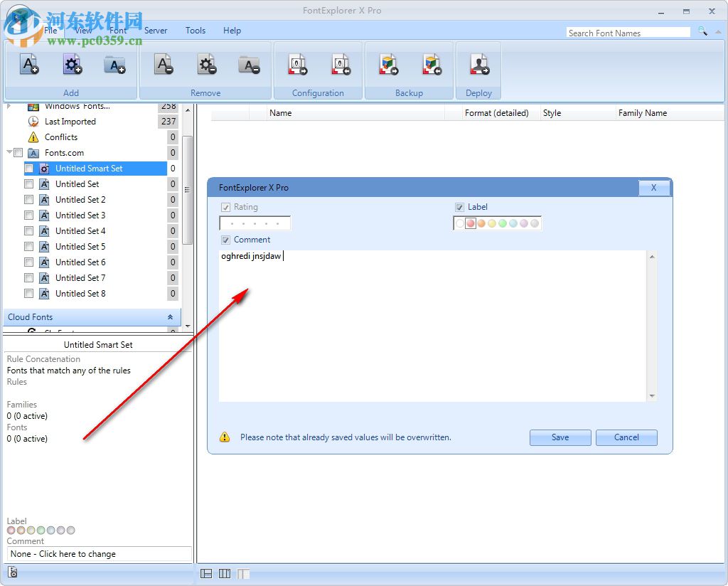Image resolution: width=728 pixels, height=586 pixels.
Task: Click the Remove font folder icon
Action: point(250,65)
